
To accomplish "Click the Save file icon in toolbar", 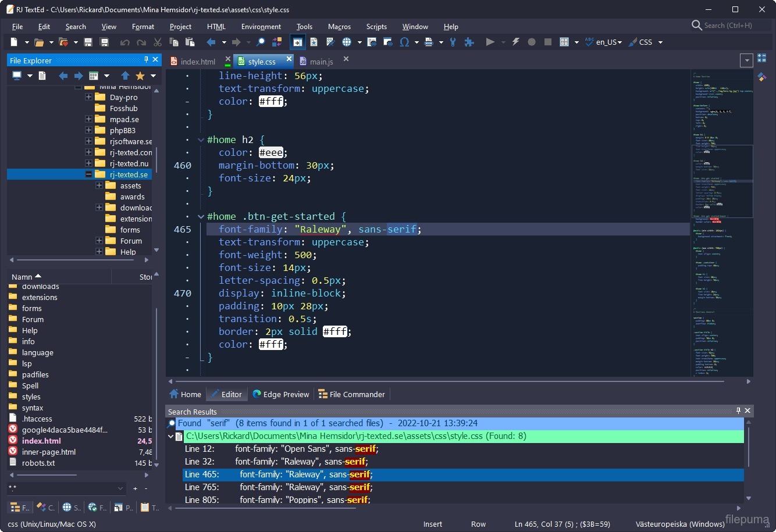I will tap(88, 42).
